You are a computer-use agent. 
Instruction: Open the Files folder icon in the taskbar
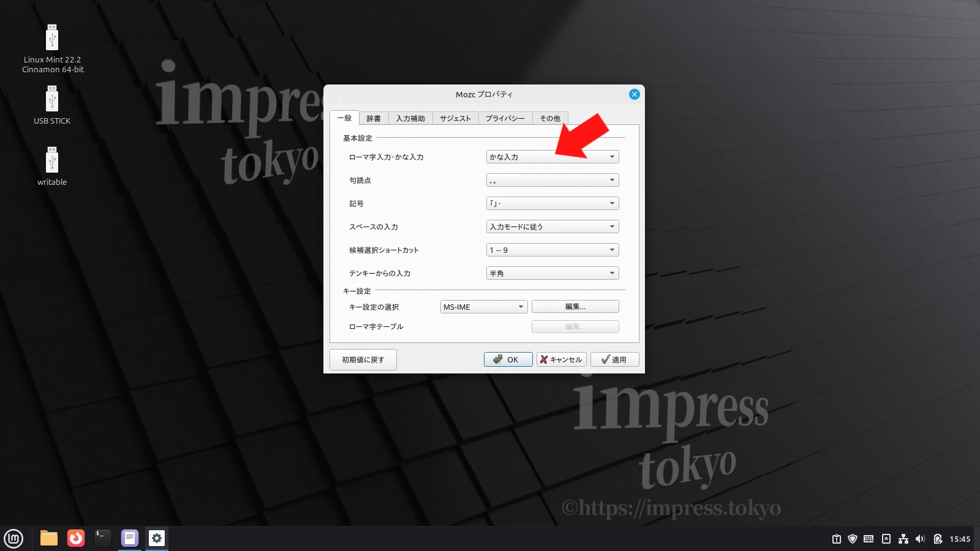tap(49, 538)
